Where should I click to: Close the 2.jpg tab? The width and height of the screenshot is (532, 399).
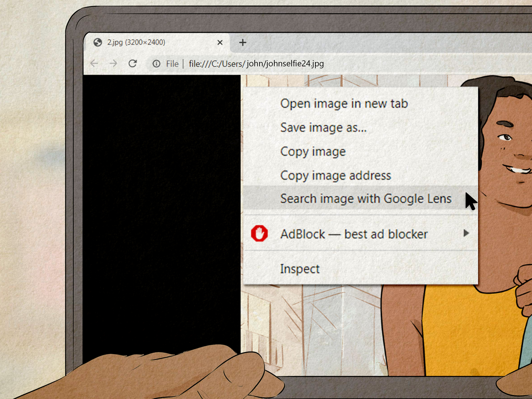(220, 42)
